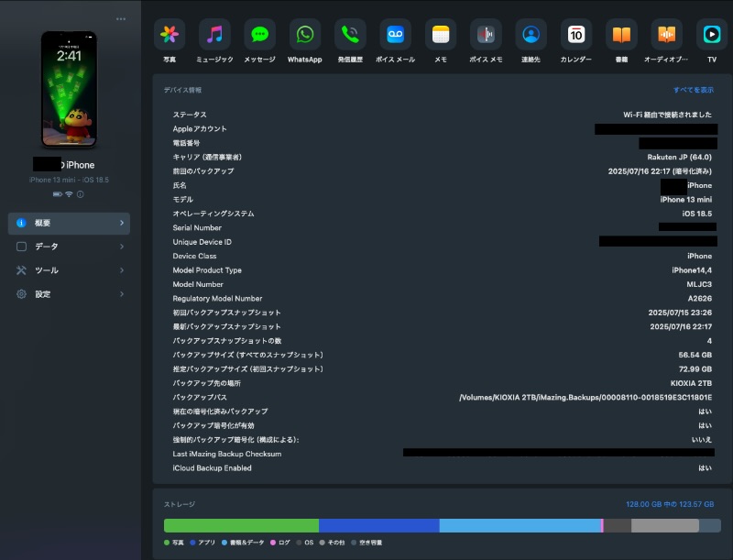Click the ストレージ section heading

(x=180, y=504)
